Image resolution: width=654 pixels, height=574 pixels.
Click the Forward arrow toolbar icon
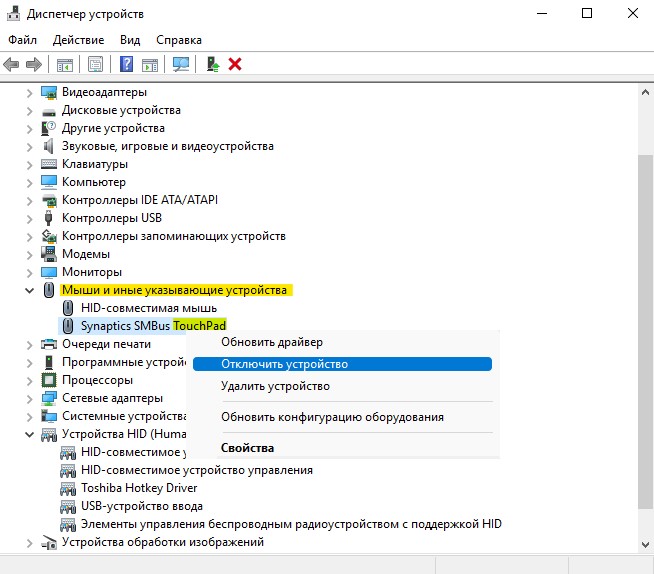(34, 64)
